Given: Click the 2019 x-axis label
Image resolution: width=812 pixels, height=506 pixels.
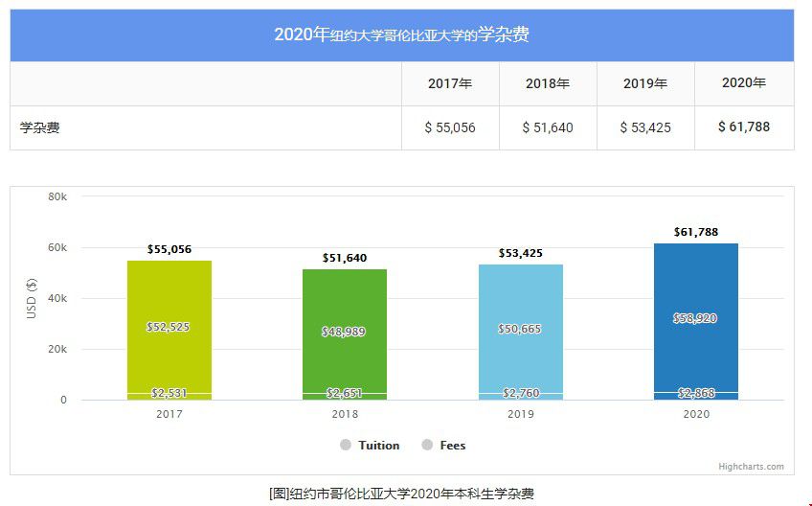Looking at the screenshot, I should 521,414.
